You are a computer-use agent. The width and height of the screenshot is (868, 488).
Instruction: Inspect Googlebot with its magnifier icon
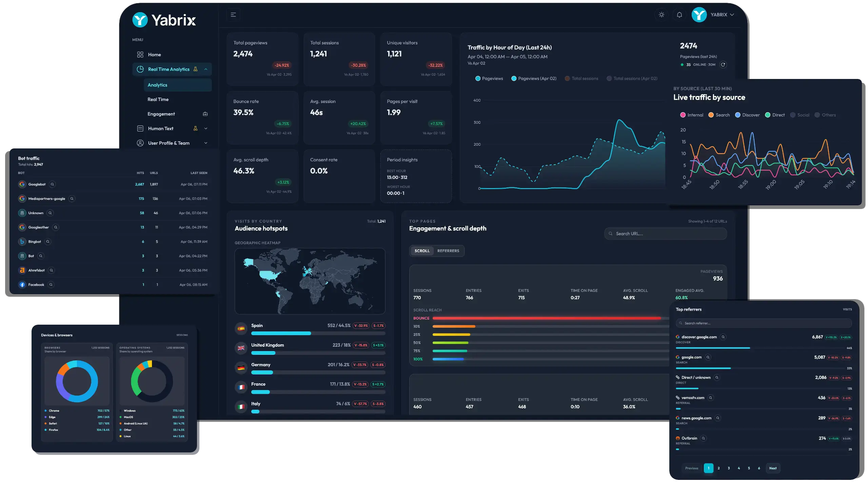point(52,184)
